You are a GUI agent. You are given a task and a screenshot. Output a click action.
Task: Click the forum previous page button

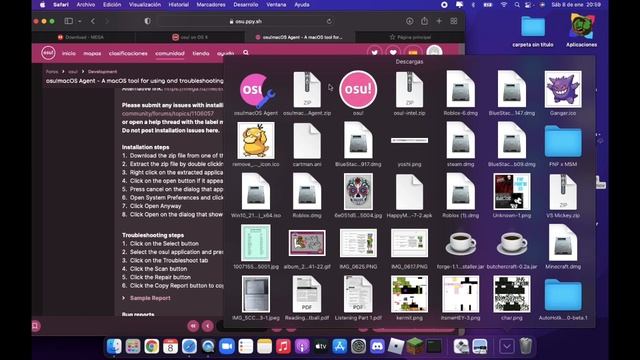207,326
